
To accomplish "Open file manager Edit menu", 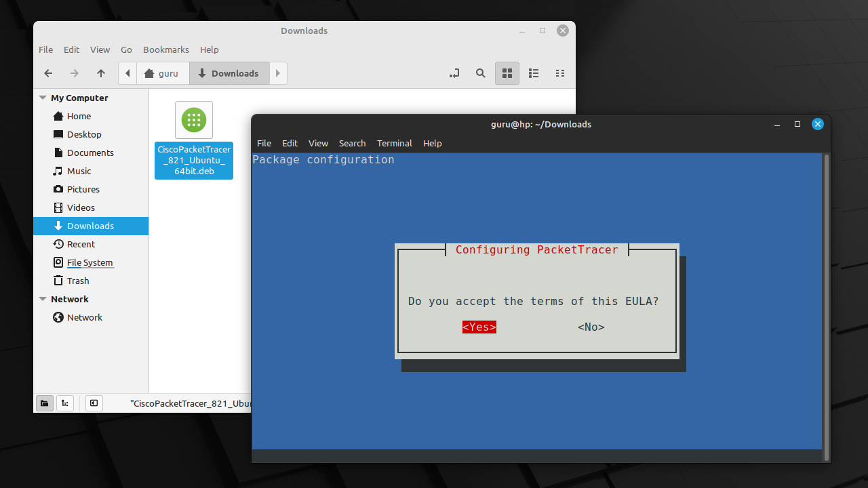I will click(x=71, y=49).
